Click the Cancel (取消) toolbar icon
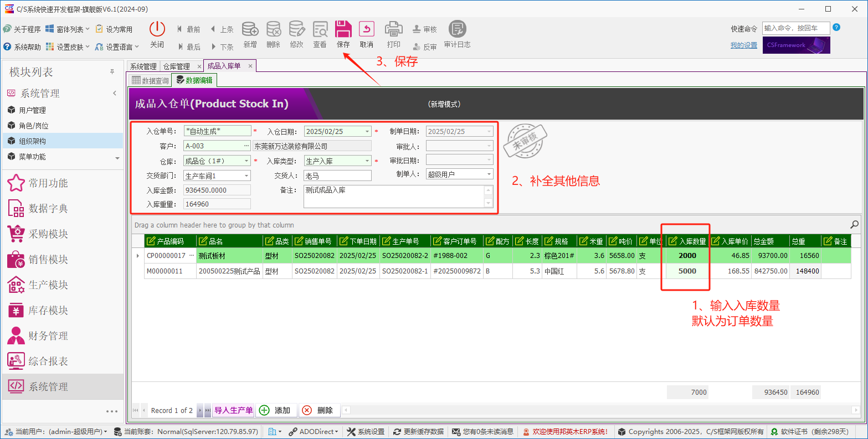The width and height of the screenshot is (868, 439). (367, 34)
